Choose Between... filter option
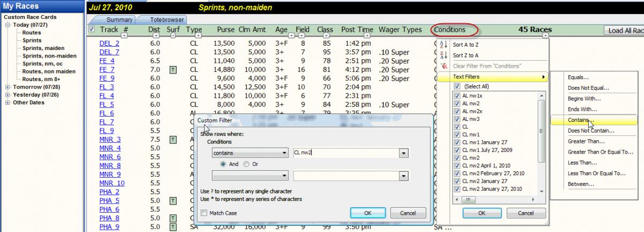Viewport: 644px width, 232px height. pyautogui.click(x=581, y=184)
